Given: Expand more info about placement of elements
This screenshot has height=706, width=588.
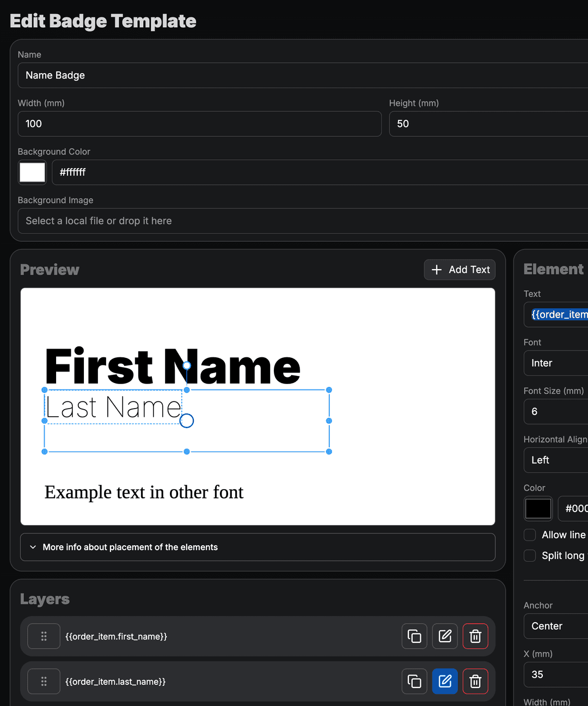Looking at the screenshot, I should [258, 547].
